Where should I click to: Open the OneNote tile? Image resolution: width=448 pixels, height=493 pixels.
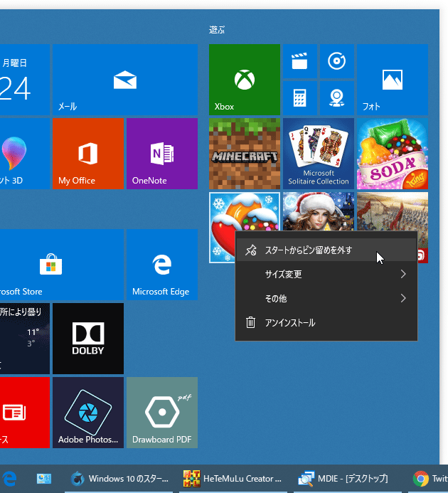[x=162, y=154]
